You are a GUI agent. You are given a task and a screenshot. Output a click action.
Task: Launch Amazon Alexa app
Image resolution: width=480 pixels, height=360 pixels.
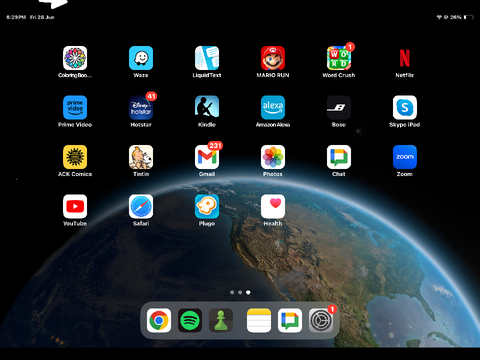pyautogui.click(x=273, y=107)
